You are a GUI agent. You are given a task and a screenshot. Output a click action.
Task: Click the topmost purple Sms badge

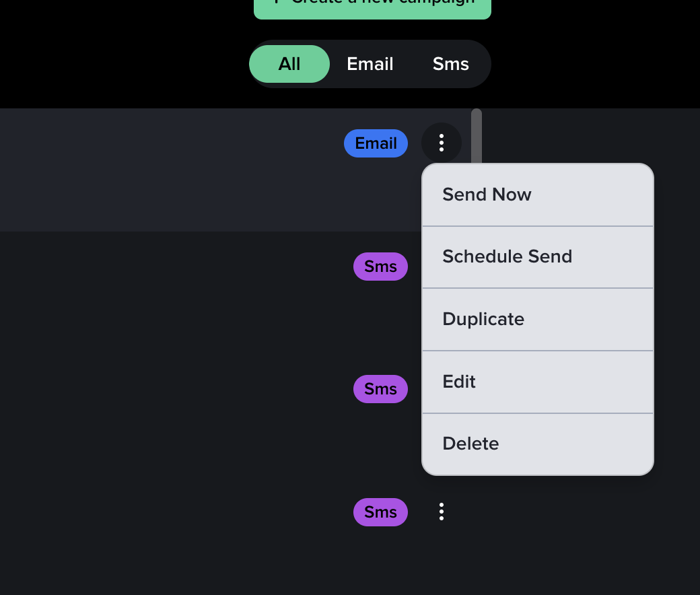[x=380, y=267]
